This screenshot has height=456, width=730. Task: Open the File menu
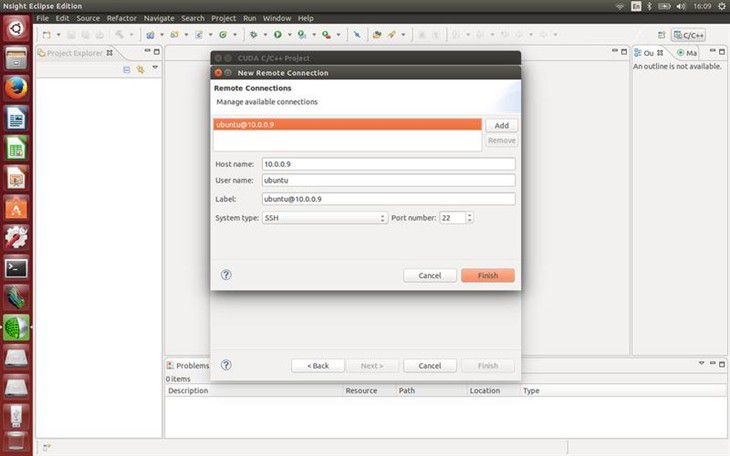point(42,18)
